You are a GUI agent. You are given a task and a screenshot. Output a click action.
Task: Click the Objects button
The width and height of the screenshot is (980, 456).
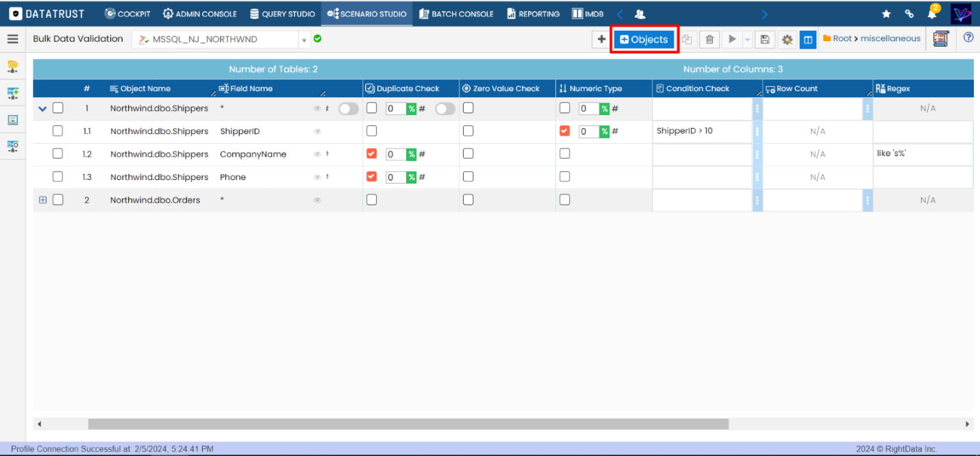[x=644, y=40]
